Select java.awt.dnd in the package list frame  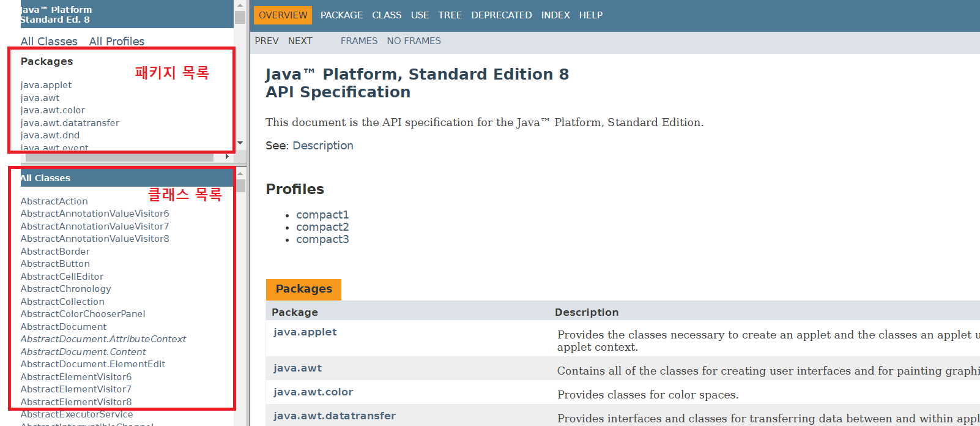coord(50,135)
